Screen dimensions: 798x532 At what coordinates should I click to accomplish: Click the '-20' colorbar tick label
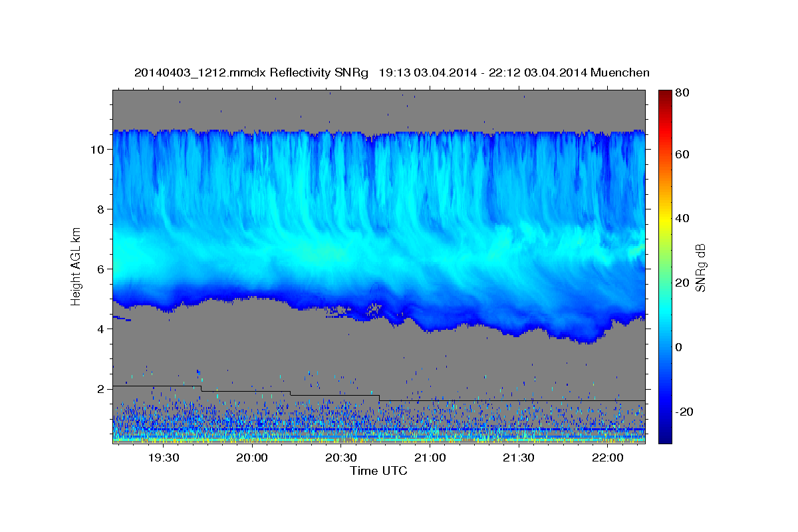pos(684,412)
